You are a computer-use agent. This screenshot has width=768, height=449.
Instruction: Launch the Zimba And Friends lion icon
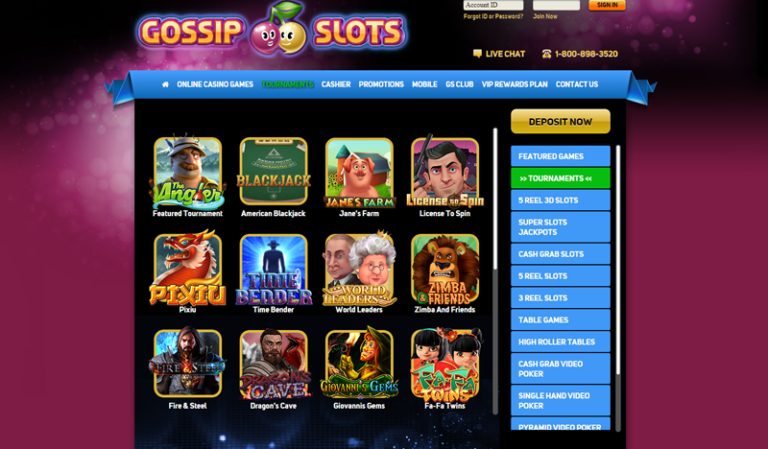point(445,269)
